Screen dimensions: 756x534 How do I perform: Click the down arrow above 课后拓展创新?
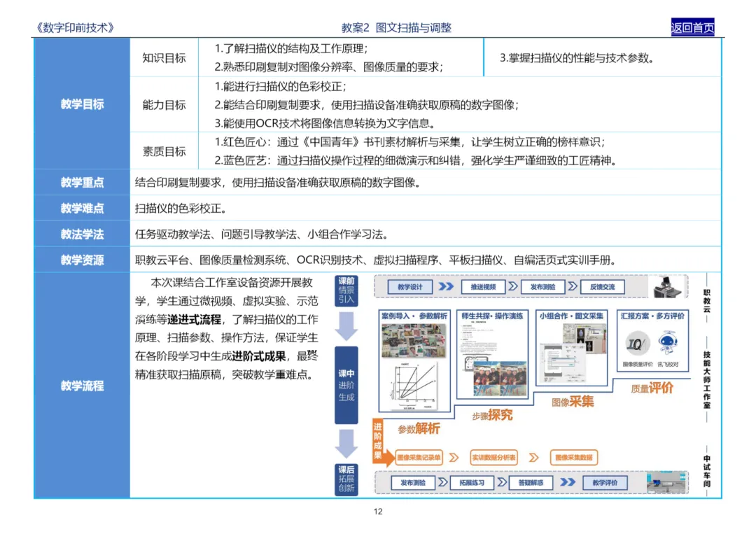[346, 444]
